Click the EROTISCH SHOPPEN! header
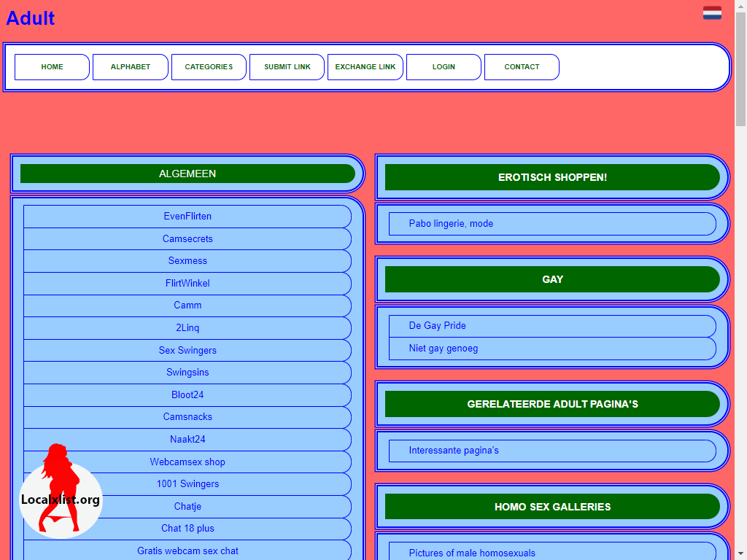747x560 pixels. point(552,177)
